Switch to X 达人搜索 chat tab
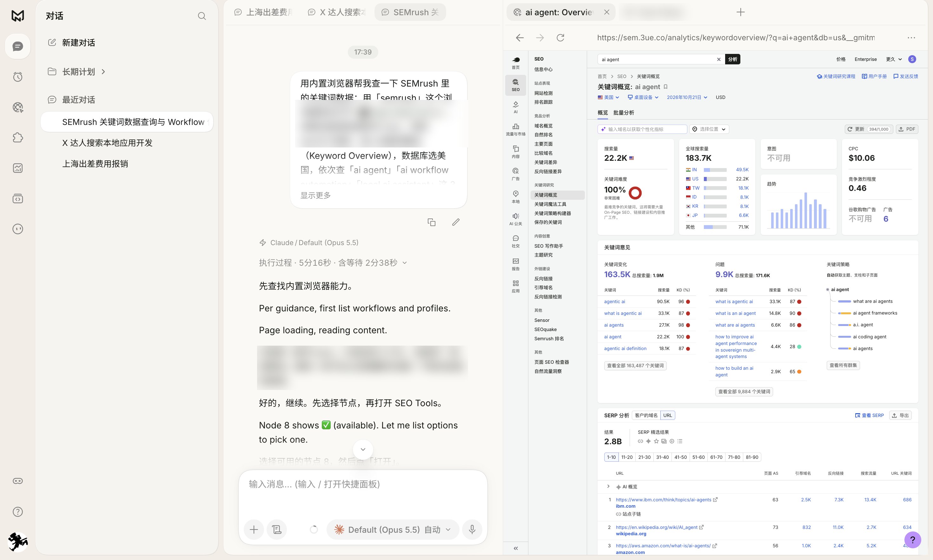Image resolution: width=933 pixels, height=560 pixels. pos(337,12)
